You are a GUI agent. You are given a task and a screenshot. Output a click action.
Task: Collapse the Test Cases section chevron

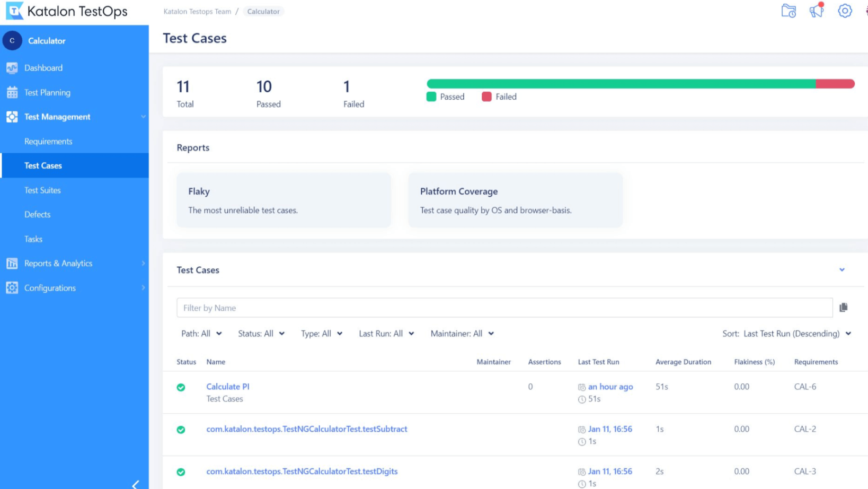coord(842,270)
